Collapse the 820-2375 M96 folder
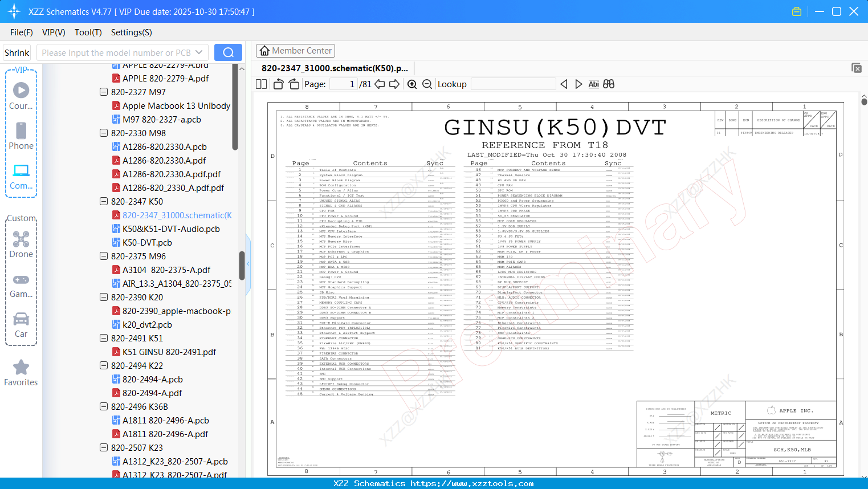Screen dimensions: 868x489 pos(104,256)
